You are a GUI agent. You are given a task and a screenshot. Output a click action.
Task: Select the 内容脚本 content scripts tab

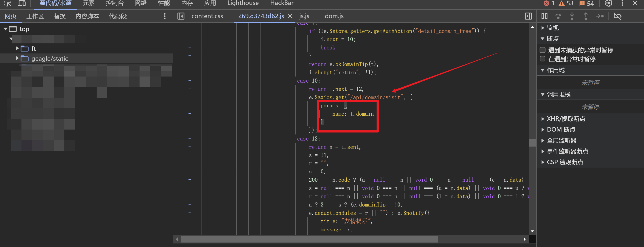[87, 16]
